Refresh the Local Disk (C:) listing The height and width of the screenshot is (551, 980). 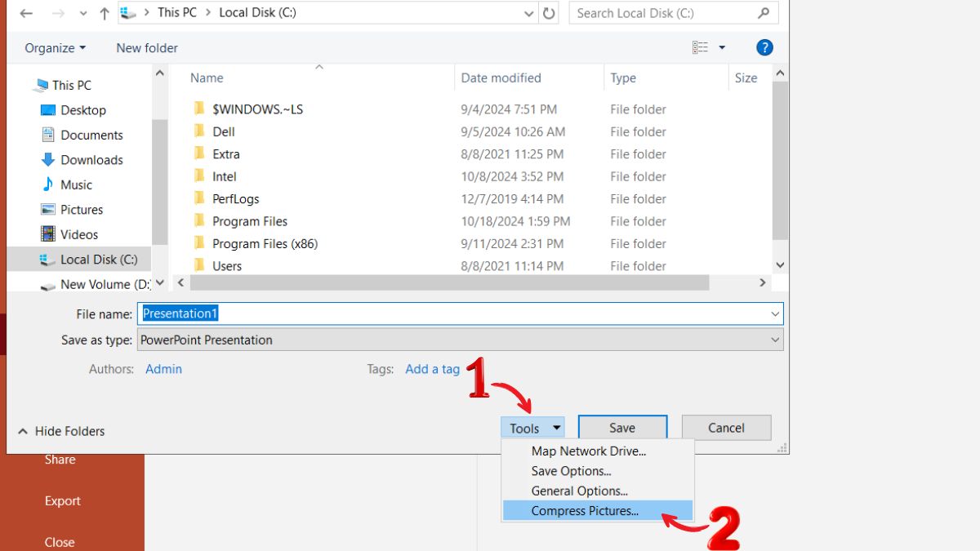(x=549, y=13)
